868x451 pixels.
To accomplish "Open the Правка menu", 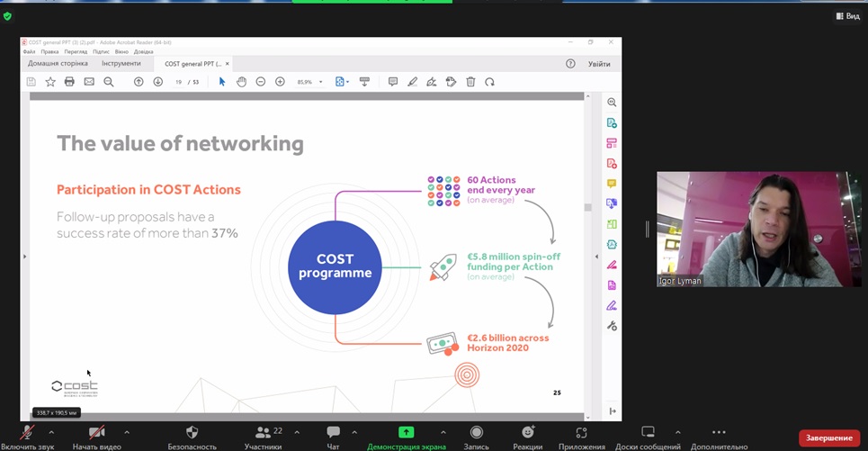I will click(x=49, y=51).
